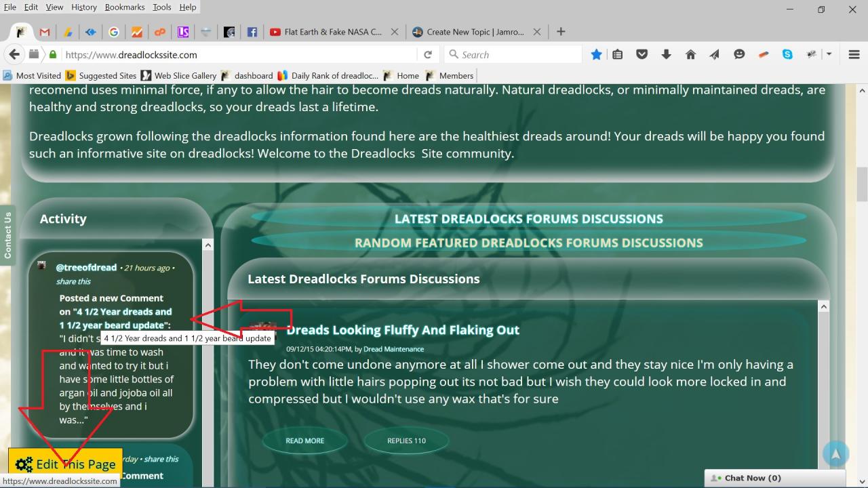This screenshot has width=868, height=488.
Task: Click into the browser Search box
Action: (x=513, y=55)
